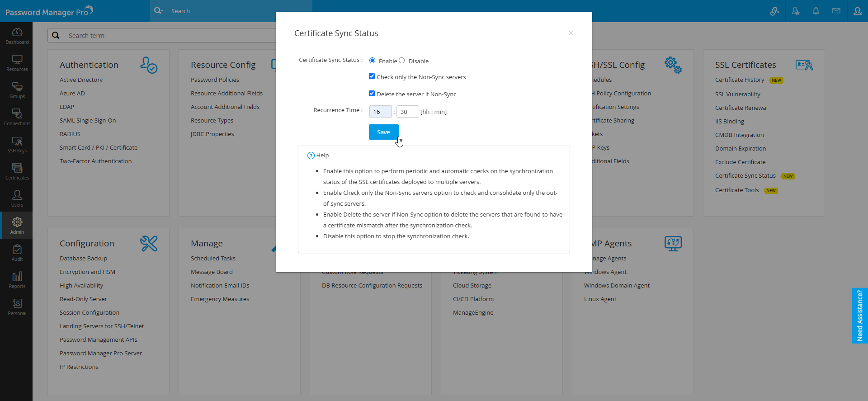
Task: Click the top Search input field
Action: coord(240,11)
